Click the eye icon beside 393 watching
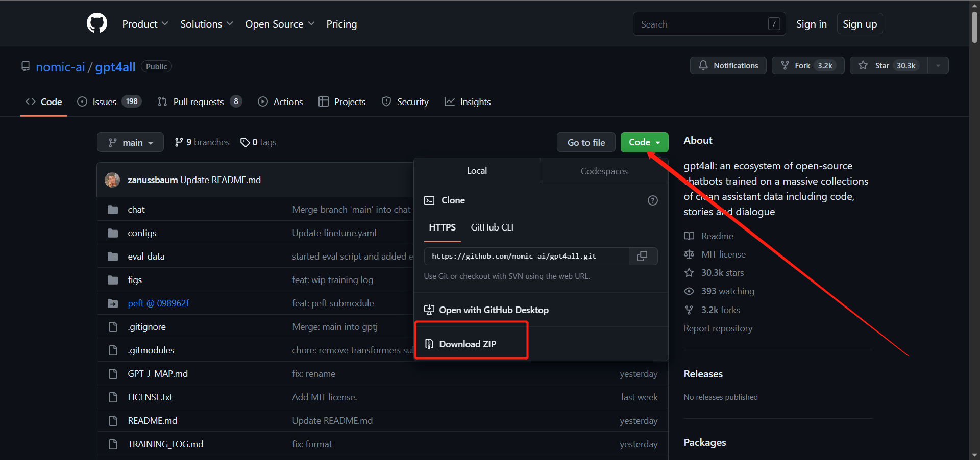 pyautogui.click(x=689, y=291)
